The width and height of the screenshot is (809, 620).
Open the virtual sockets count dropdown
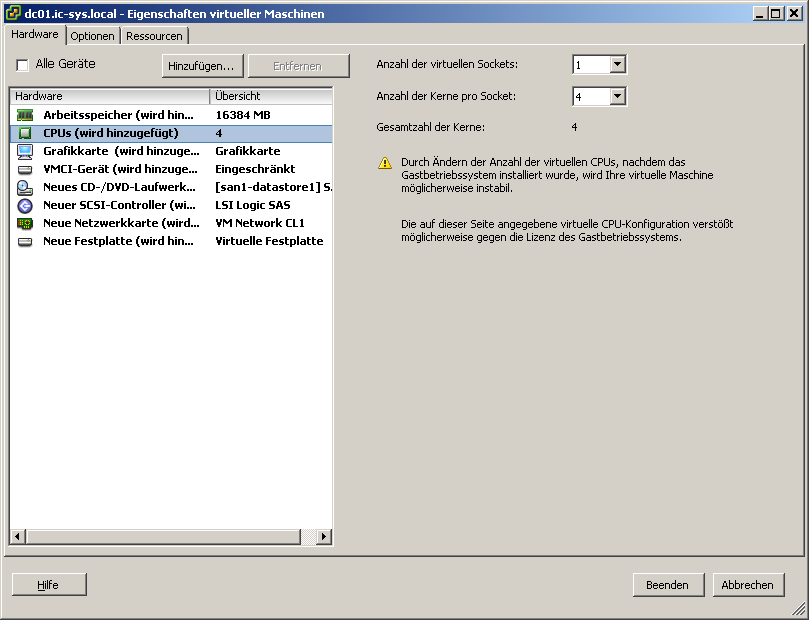pos(617,65)
